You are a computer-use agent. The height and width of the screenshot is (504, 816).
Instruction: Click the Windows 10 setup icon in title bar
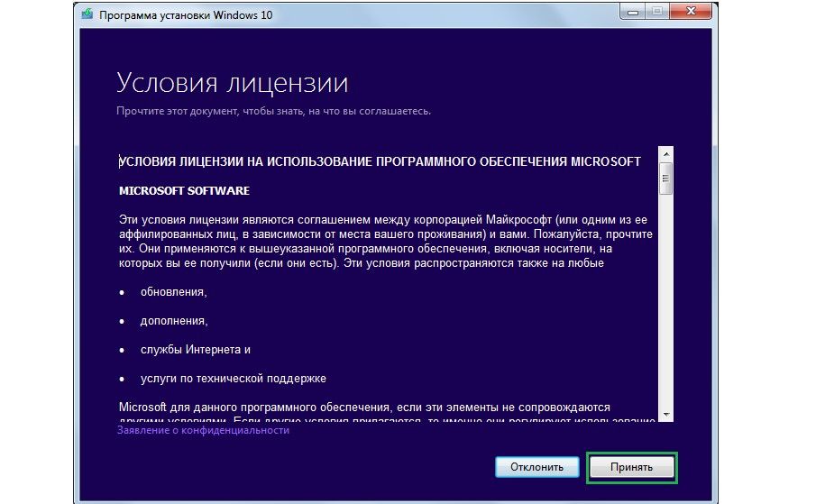(87, 14)
